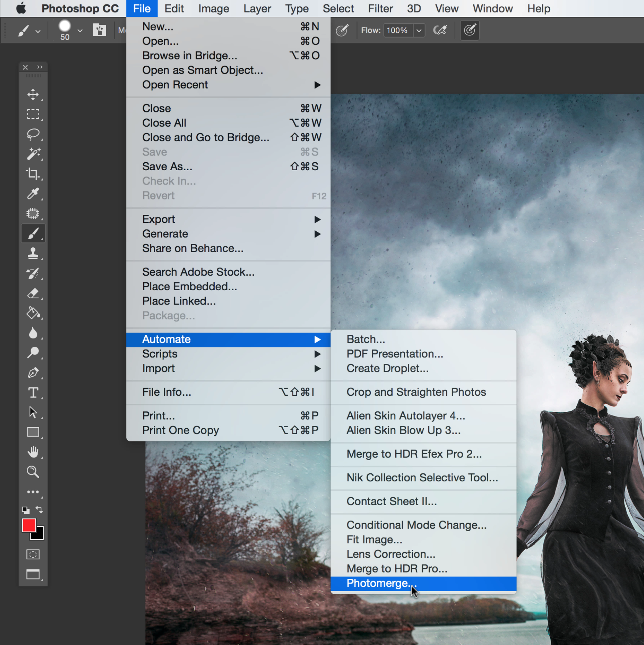Open the Filter menu
Screen dimensions: 644x645
380,8
